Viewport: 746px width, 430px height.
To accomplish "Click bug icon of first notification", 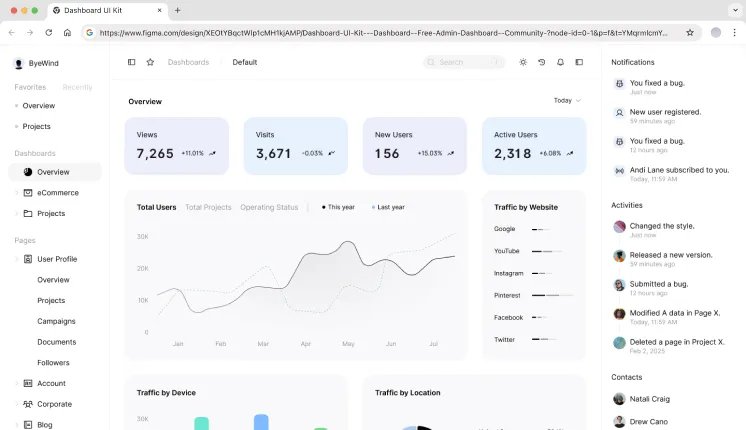I will (619, 84).
